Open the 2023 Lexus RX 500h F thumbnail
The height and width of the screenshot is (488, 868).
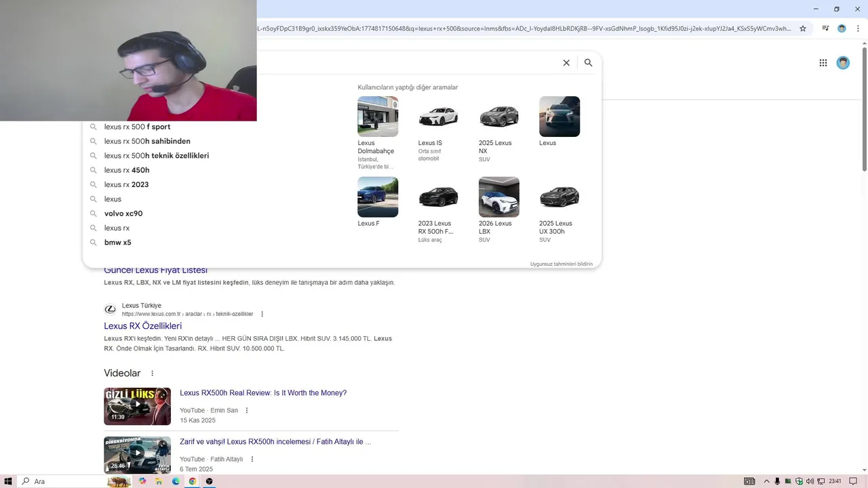[x=438, y=197]
